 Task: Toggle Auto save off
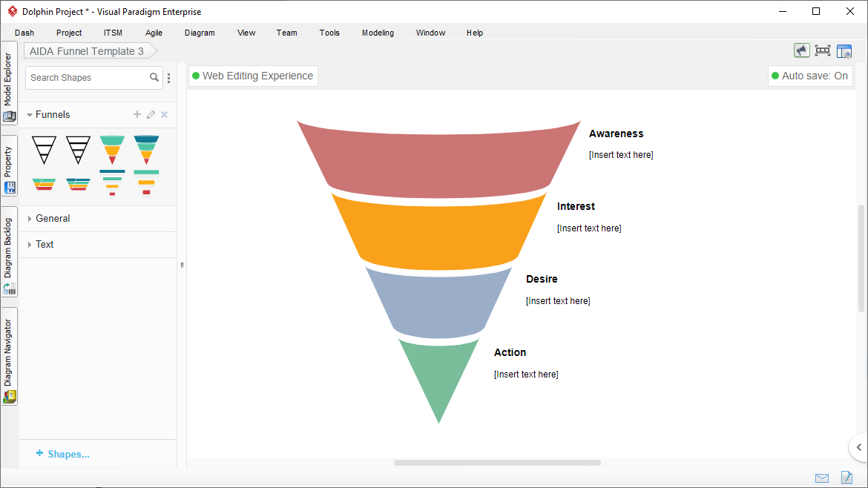click(x=810, y=76)
